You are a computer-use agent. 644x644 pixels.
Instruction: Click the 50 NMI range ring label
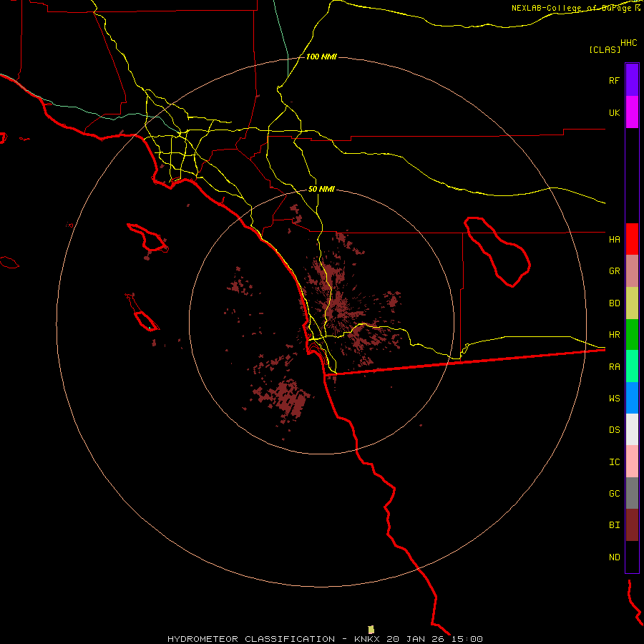[x=321, y=189]
